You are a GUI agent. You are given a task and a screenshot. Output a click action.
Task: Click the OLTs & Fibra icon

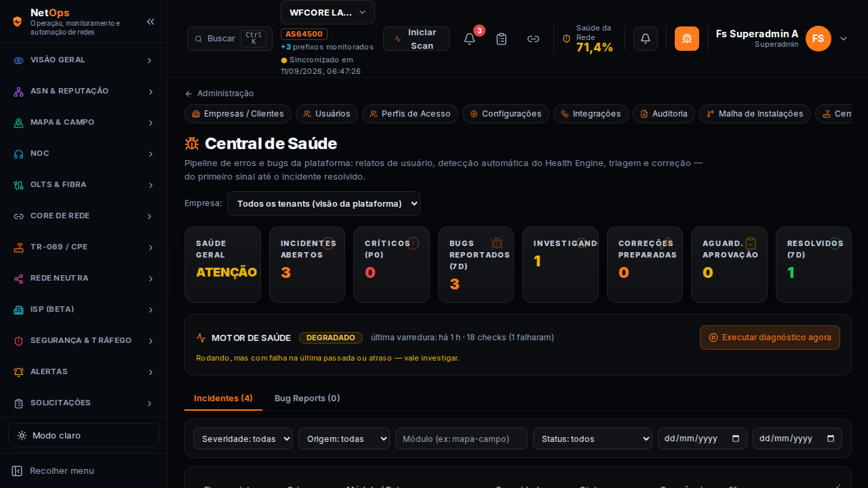(18, 185)
